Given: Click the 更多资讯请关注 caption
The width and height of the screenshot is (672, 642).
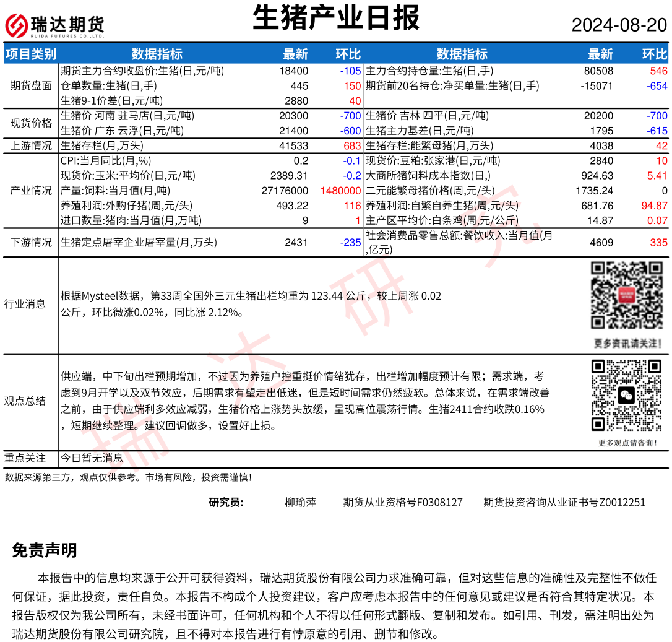Looking at the screenshot, I should coord(627,343).
